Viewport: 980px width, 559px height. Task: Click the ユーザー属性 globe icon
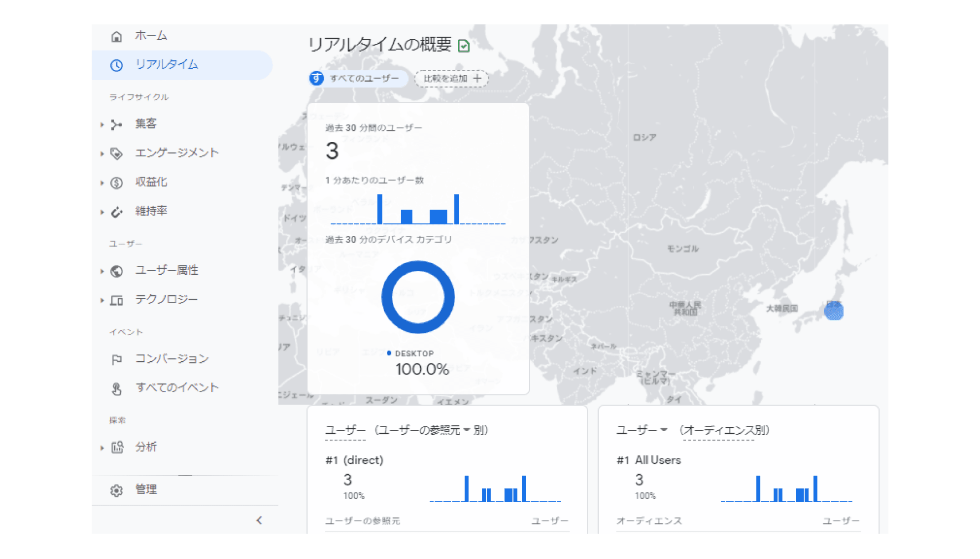pos(116,271)
